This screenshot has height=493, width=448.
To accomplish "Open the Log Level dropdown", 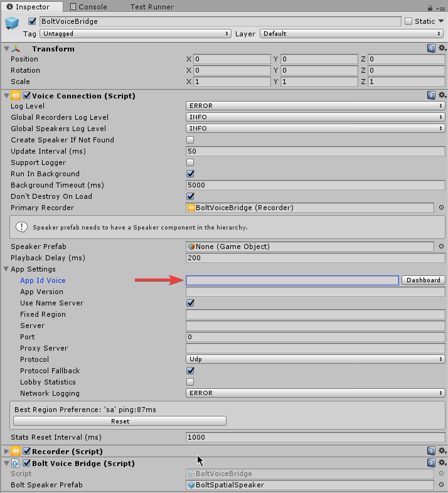I will point(315,106).
